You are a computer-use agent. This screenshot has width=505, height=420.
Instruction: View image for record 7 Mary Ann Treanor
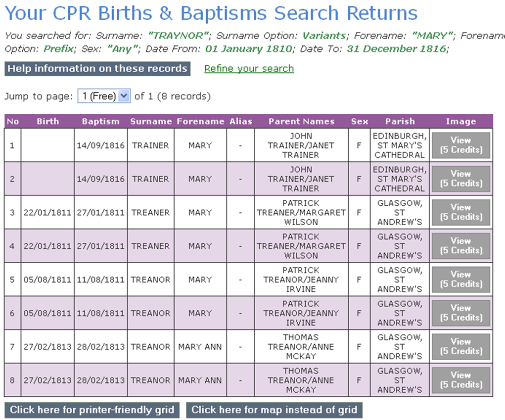[461, 347]
